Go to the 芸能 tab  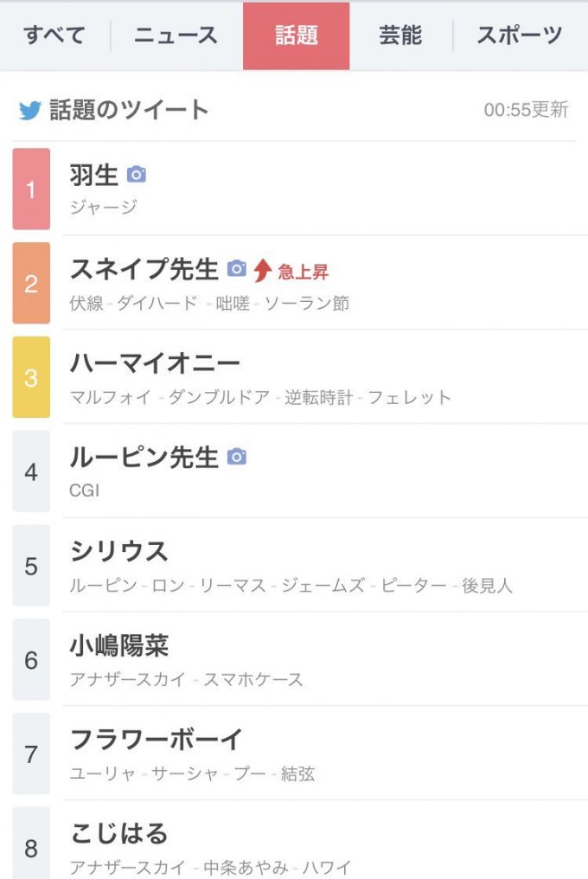click(x=400, y=35)
